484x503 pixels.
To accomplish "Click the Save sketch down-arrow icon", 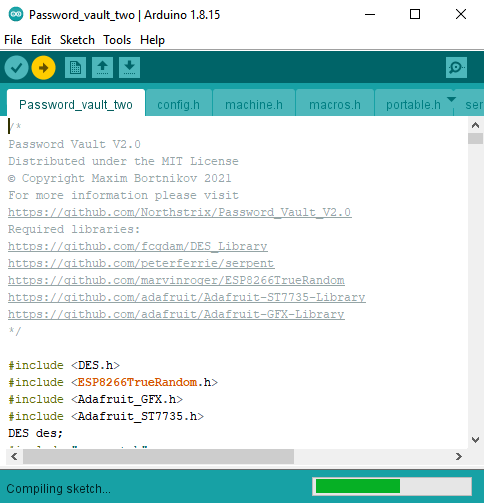I will click(129, 68).
